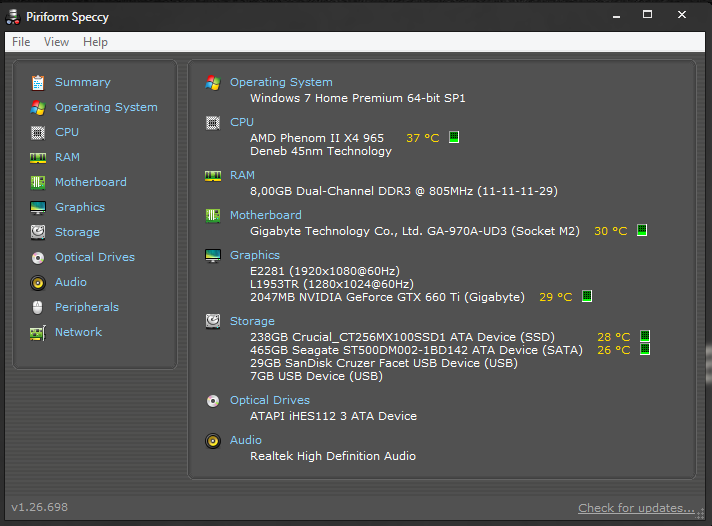
Task: Click the RAM icon in summary panel
Action: (213, 176)
